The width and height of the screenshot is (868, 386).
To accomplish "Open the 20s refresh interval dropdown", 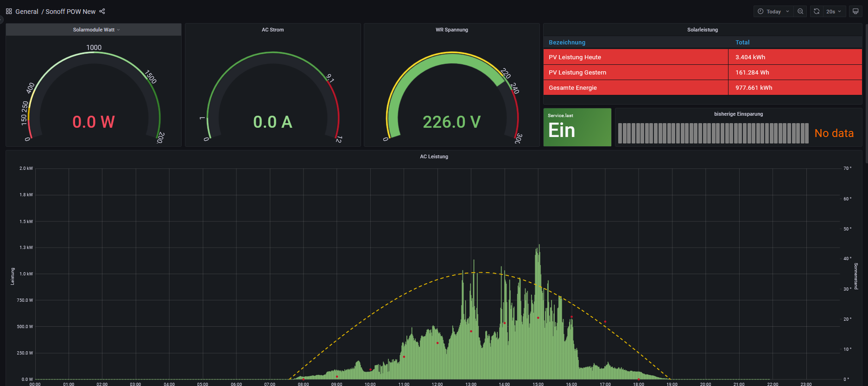I will [834, 12].
